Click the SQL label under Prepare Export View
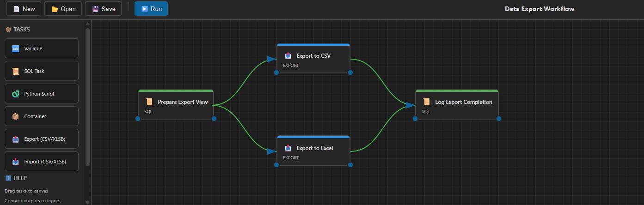The height and width of the screenshot is (205, 644). [148, 111]
